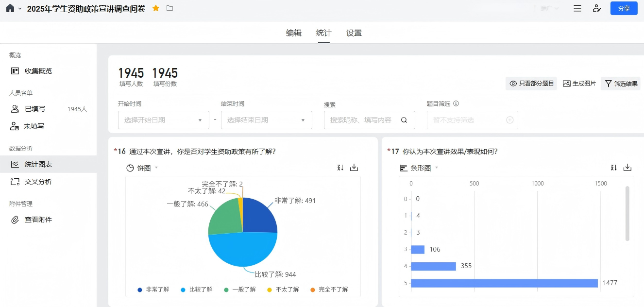The width and height of the screenshot is (644, 307).
Task: Download the question 16 pie chart
Action: point(354,168)
